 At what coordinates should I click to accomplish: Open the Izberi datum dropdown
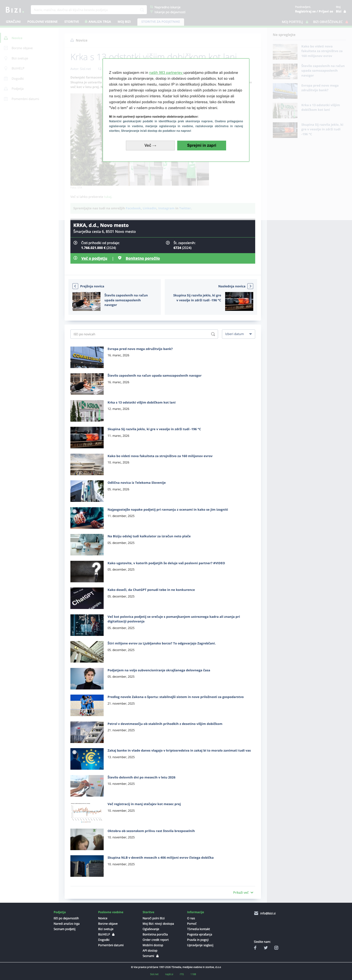point(238,334)
